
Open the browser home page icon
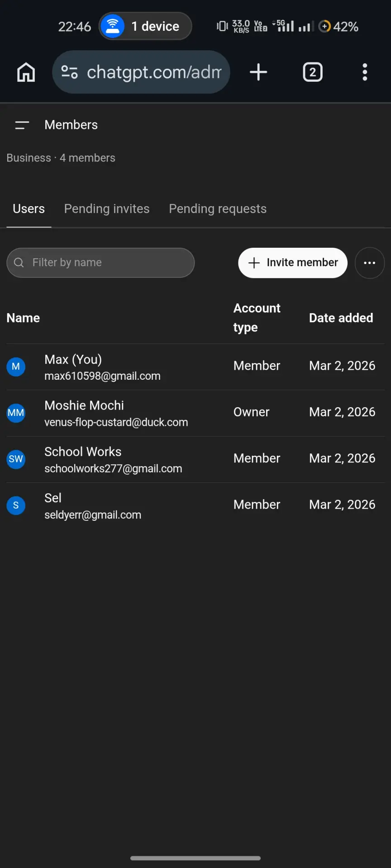click(x=26, y=72)
